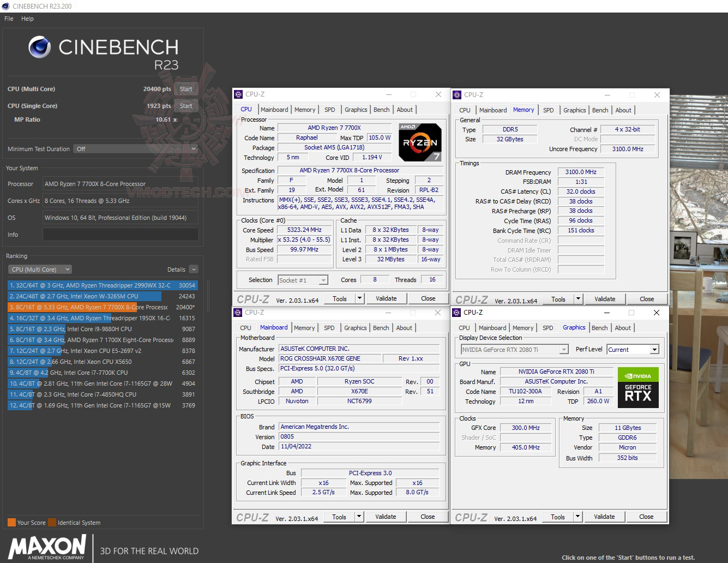Open the Help menu in Cinebench
The width and height of the screenshot is (728, 563).
point(27,18)
